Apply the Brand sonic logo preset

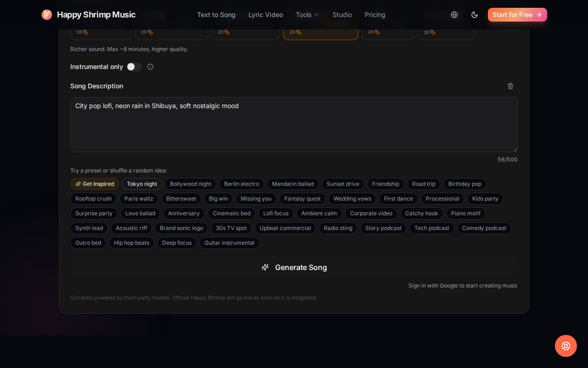click(x=181, y=228)
